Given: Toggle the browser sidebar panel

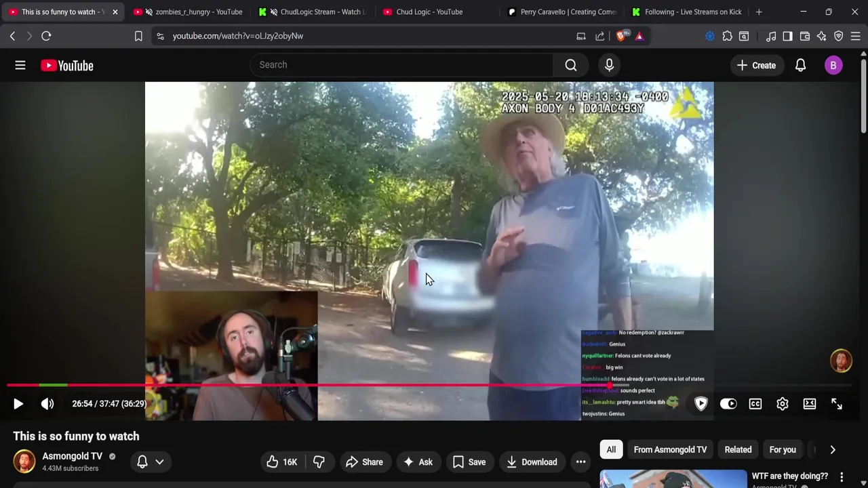Looking at the screenshot, I should (x=787, y=36).
